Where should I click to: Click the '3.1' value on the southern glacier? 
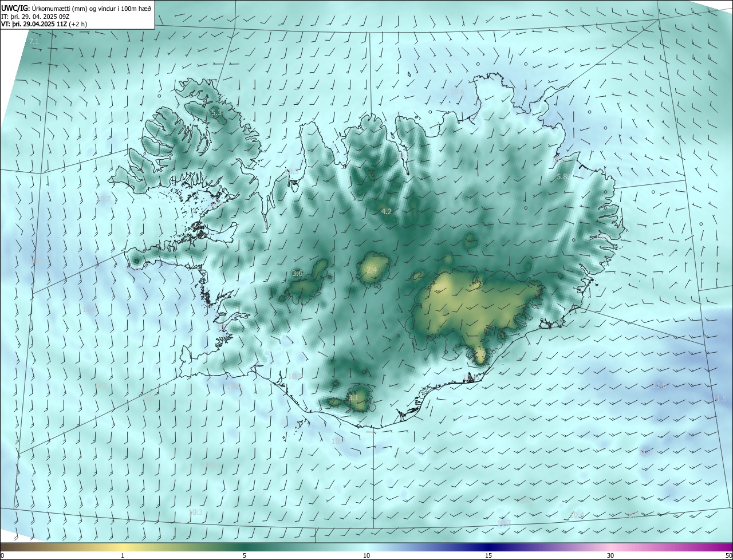[353, 397]
